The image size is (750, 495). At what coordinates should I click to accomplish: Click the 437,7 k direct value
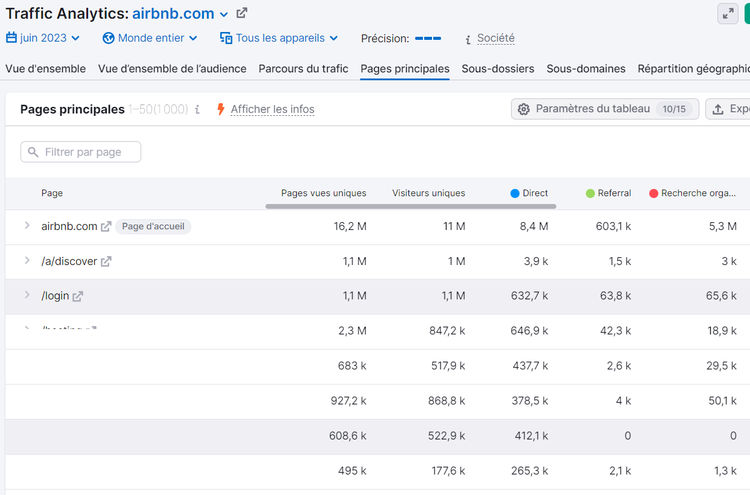530,366
